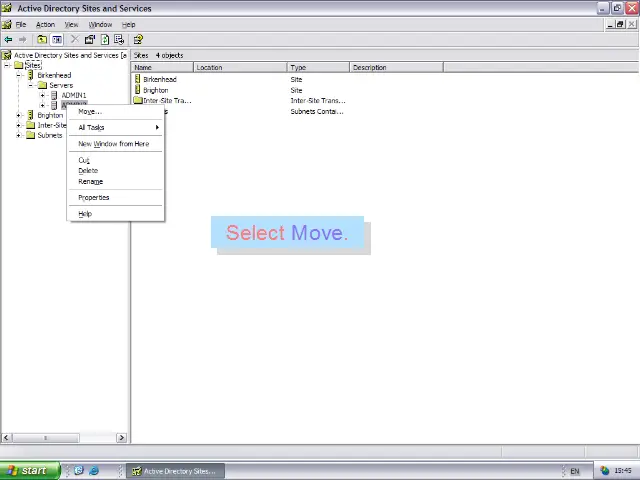Click the Inter-Site Transports folder icon in list
Image resolution: width=640 pixels, height=480 pixels.
[138, 100]
